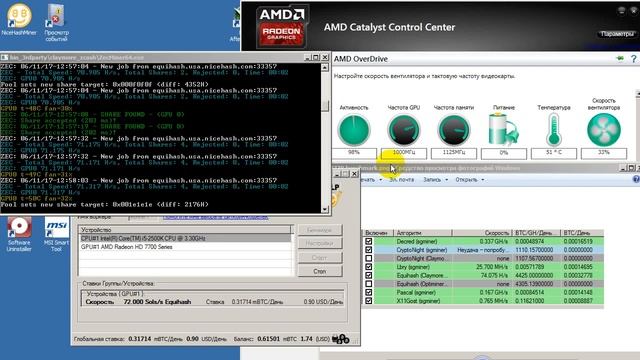This screenshot has height=360, width=640.
Task: Click the Активность gauge in OverDrive
Action: (353, 130)
